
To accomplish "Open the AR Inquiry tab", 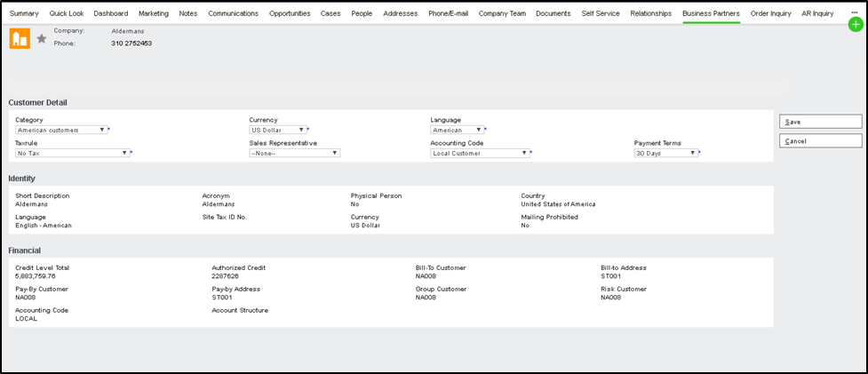I will (x=817, y=13).
